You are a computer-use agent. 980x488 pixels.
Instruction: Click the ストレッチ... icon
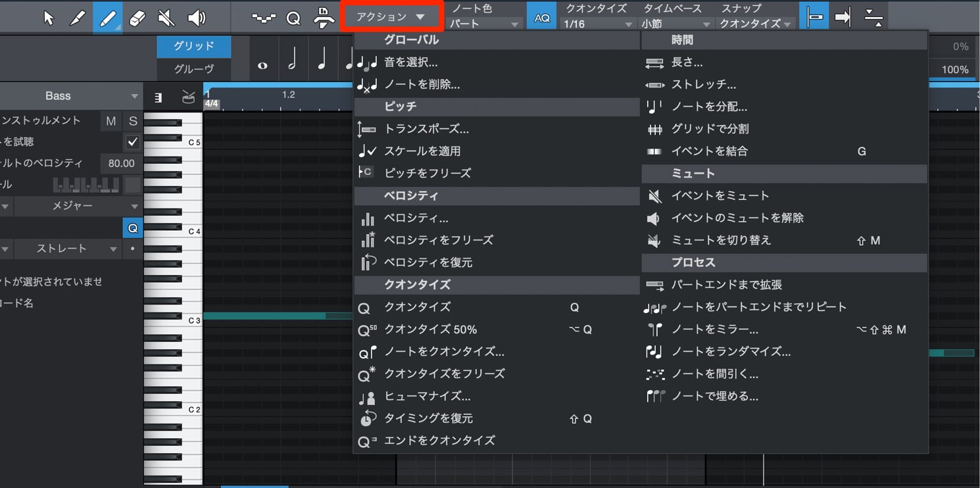[655, 85]
